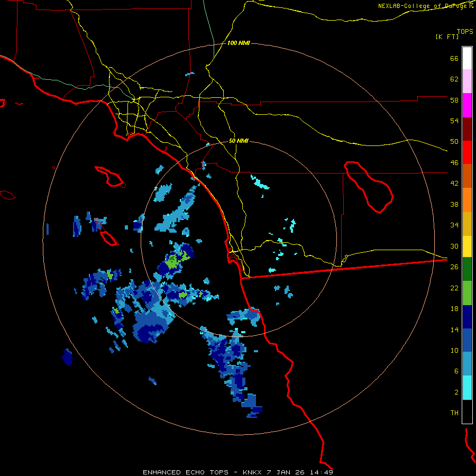
Task: Click the '30' legend value
Action: click(454, 246)
